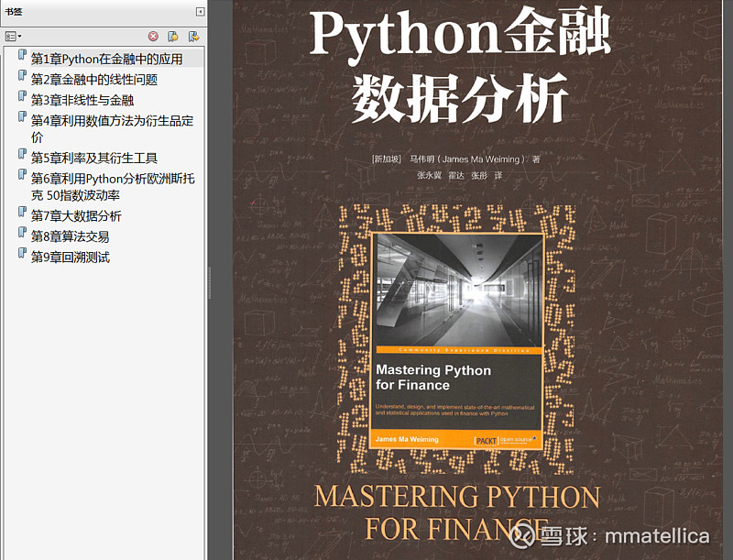Click the red delete bookmark icon
The width and height of the screenshot is (733, 560).
[x=153, y=37]
